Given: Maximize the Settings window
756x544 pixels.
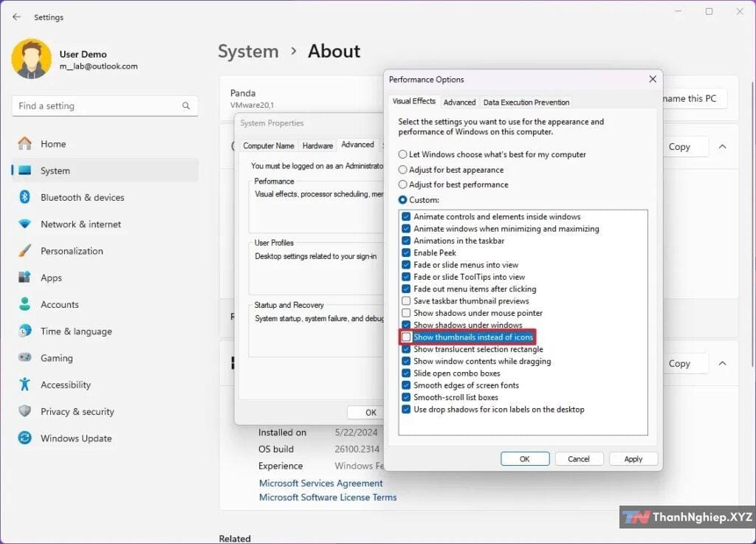Looking at the screenshot, I should coord(709,12).
